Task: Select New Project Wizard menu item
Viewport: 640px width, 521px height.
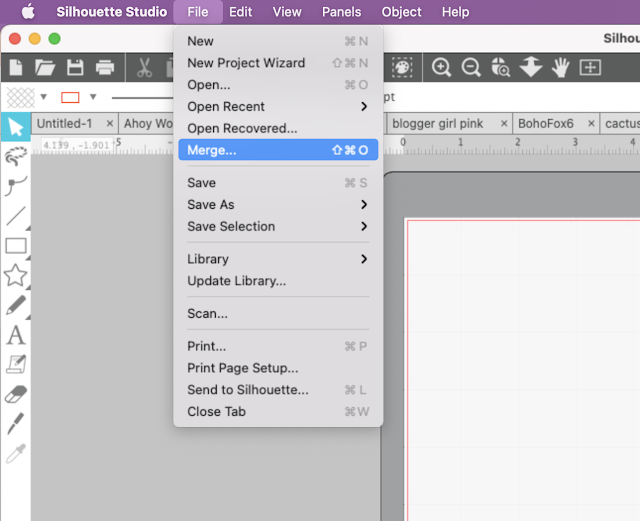Action: click(x=278, y=63)
